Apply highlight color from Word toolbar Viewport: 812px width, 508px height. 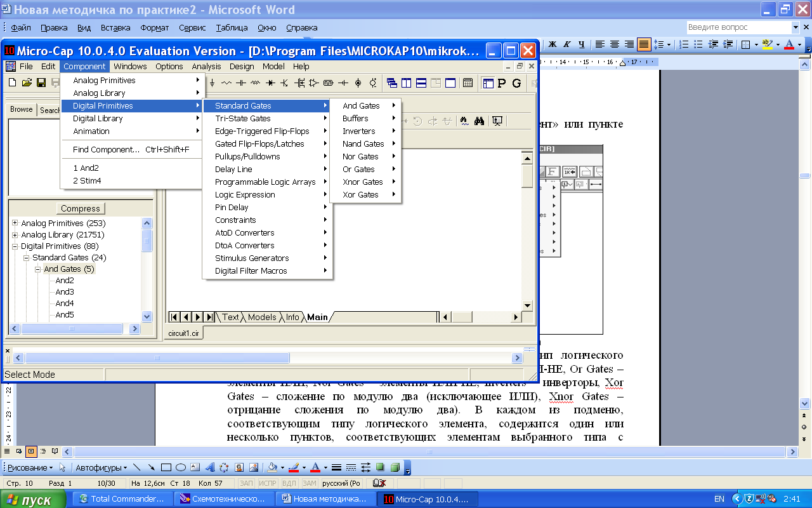[x=767, y=44]
